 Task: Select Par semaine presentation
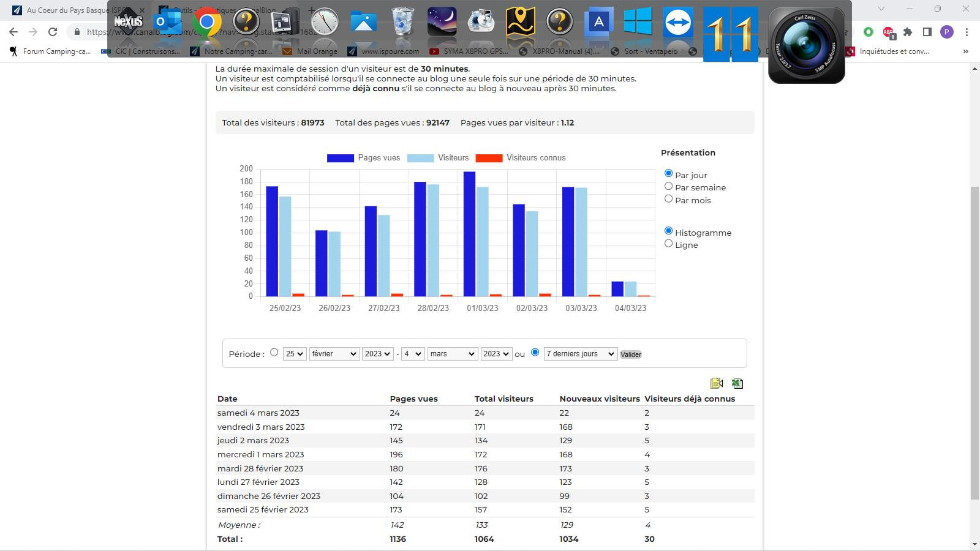(668, 186)
